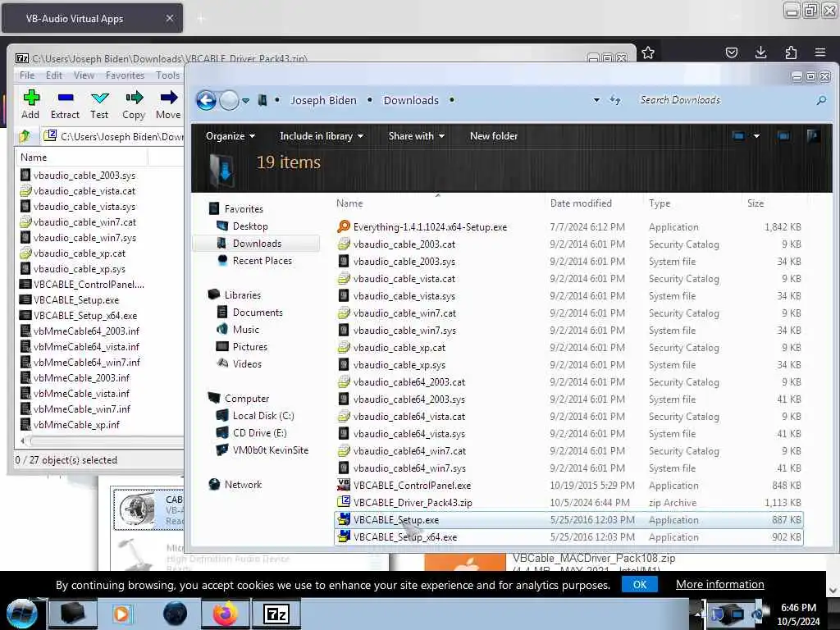Click the Search Downloads input field
This screenshot has width=840, height=630.
(724, 100)
